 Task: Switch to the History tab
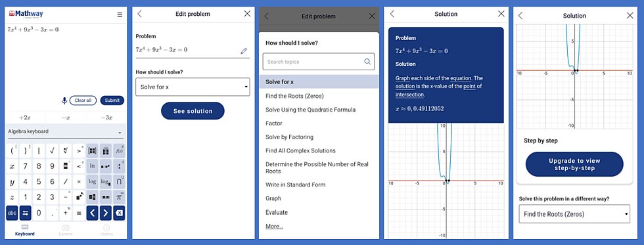click(106, 231)
